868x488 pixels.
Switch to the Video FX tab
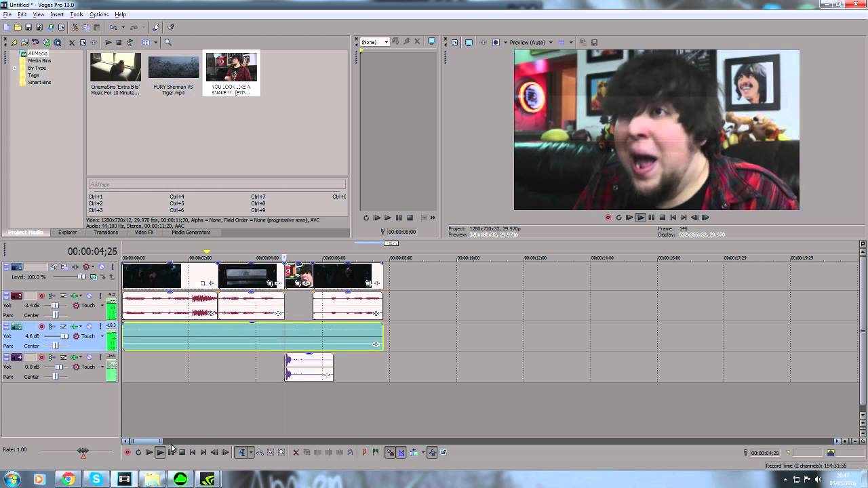pyautogui.click(x=144, y=232)
